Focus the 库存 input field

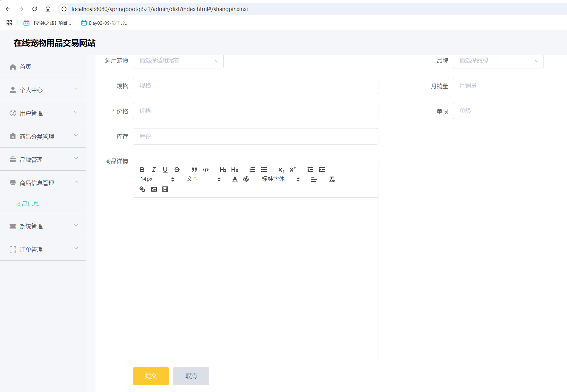pyautogui.click(x=256, y=137)
